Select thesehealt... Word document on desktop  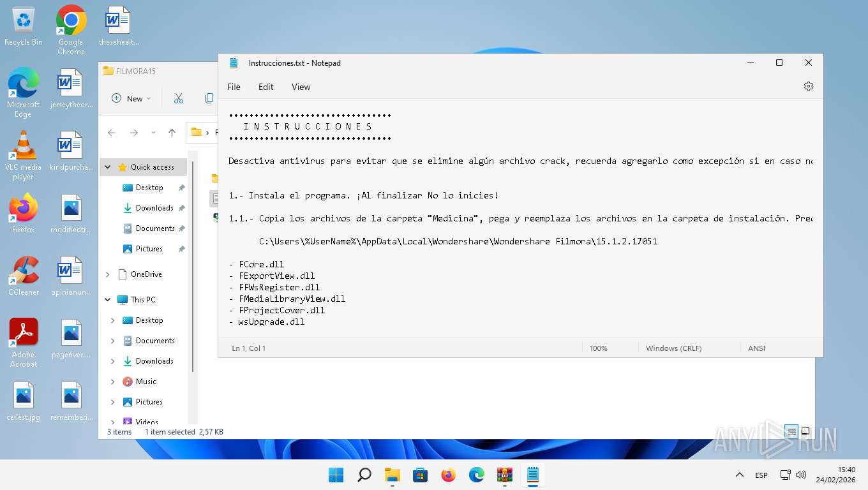pyautogui.click(x=118, y=26)
